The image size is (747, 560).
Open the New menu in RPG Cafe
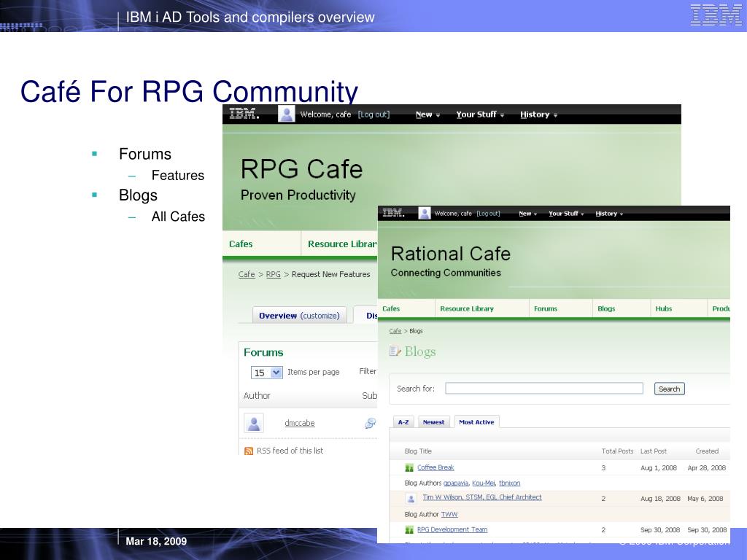coord(427,114)
